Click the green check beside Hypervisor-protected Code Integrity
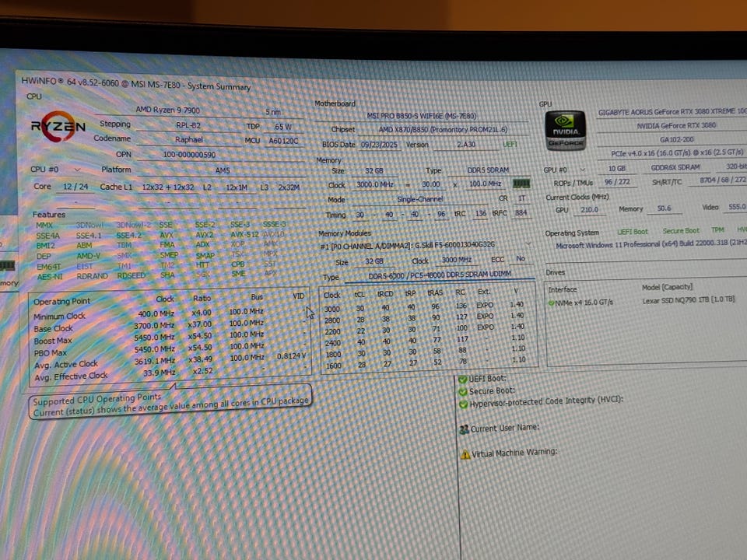The image size is (747, 560). (x=463, y=404)
